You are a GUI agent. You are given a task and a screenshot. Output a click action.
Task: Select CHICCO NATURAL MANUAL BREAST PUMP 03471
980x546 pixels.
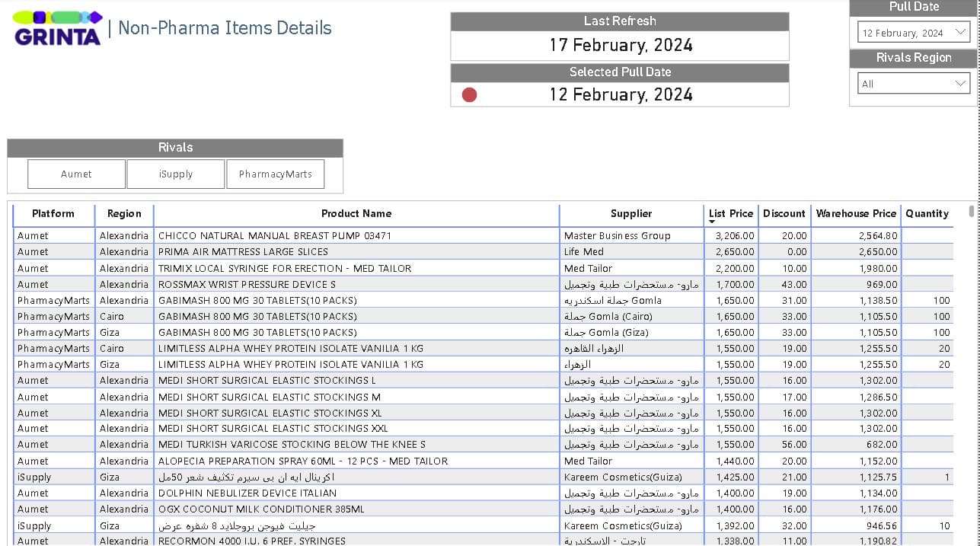click(x=275, y=236)
